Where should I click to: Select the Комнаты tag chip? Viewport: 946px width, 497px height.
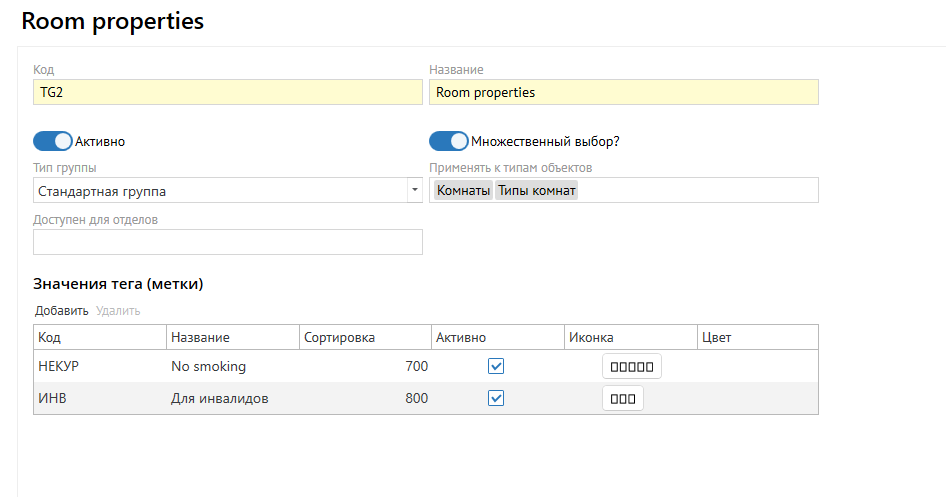[x=463, y=190]
